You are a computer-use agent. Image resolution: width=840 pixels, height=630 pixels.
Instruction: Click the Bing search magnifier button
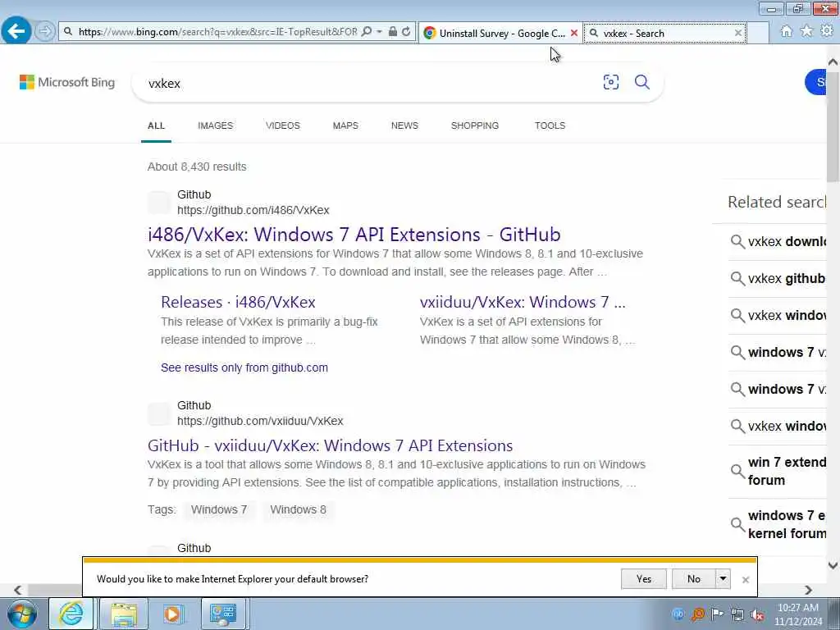point(642,82)
